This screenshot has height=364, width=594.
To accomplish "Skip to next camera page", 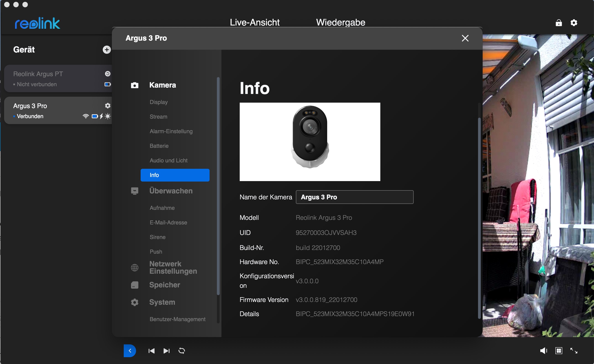I will [x=166, y=351].
